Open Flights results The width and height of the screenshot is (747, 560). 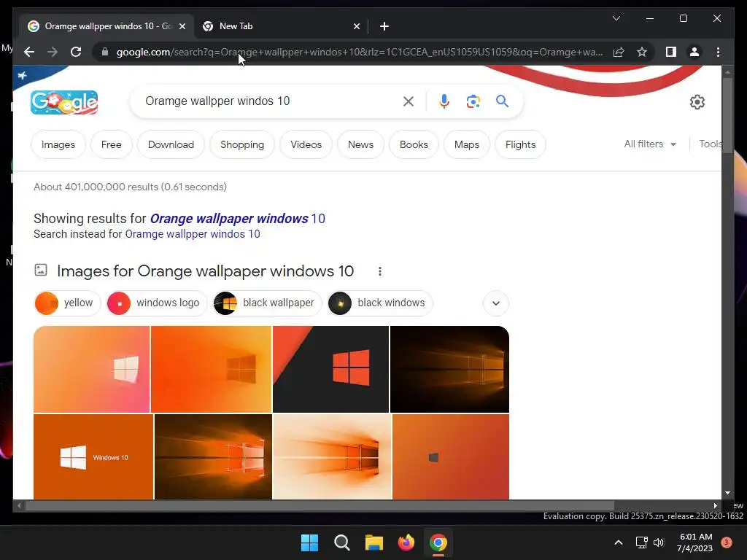(x=520, y=144)
